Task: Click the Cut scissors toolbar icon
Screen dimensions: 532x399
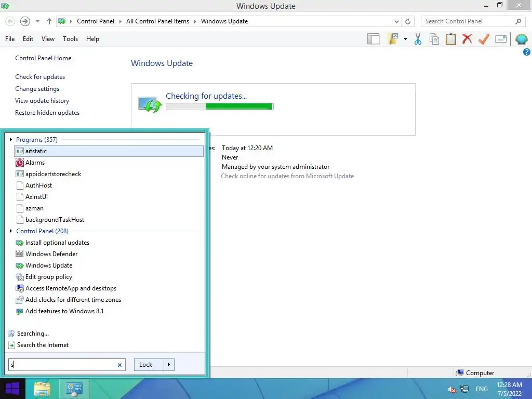Action: (418, 39)
